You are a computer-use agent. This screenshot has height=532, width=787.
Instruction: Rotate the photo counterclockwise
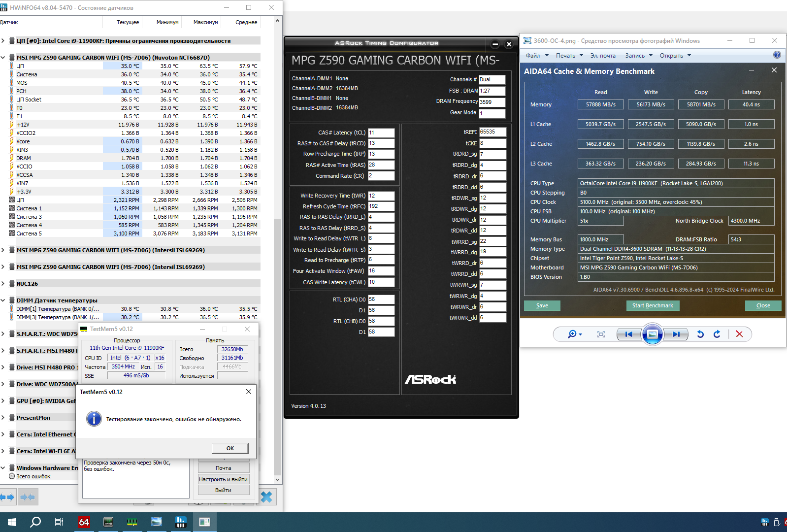point(700,334)
